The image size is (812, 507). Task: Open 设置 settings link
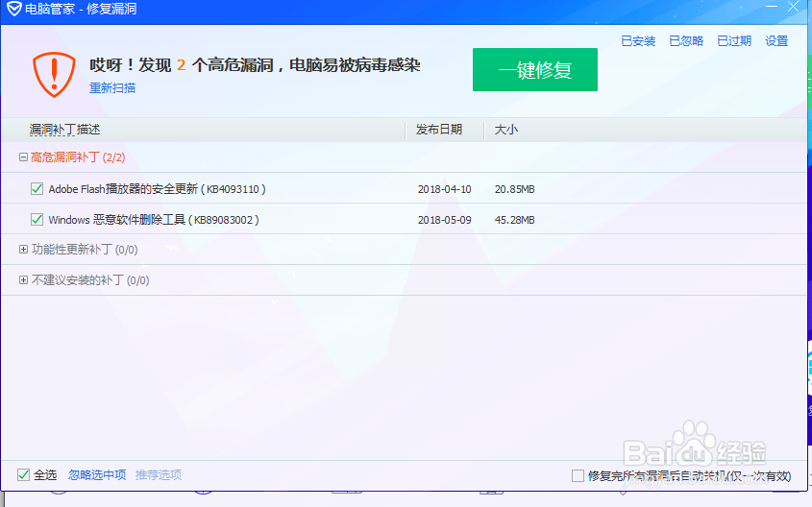776,41
